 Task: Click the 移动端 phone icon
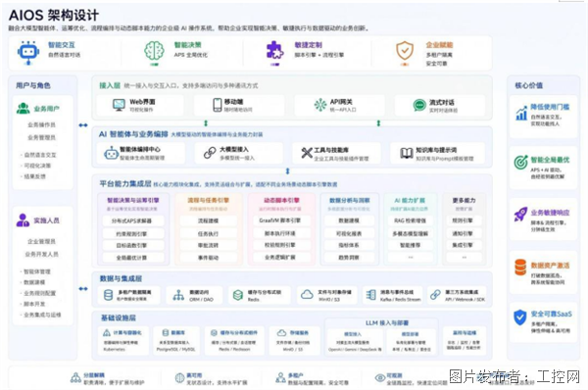(x=218, y=105)
